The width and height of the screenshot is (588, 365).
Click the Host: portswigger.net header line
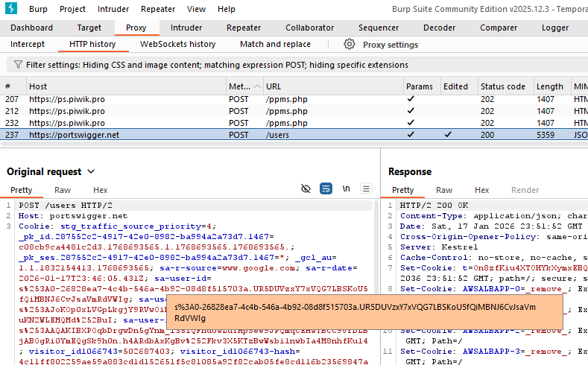(73, 216)
